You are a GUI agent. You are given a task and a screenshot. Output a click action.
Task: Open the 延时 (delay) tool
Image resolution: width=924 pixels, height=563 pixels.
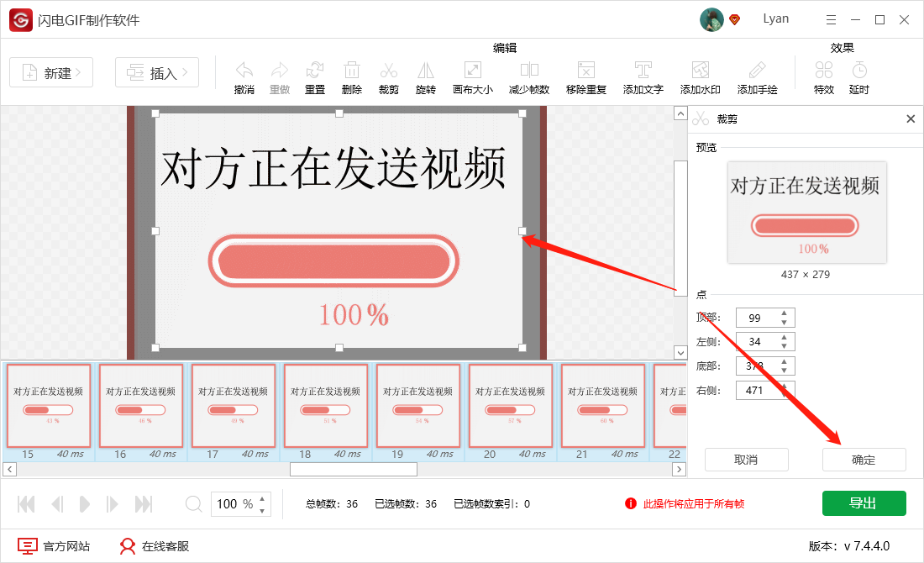[858, 76]
